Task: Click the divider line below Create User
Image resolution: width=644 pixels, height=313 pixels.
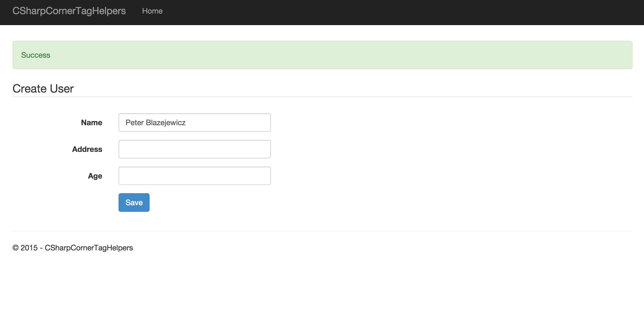Action: point(322,97)
